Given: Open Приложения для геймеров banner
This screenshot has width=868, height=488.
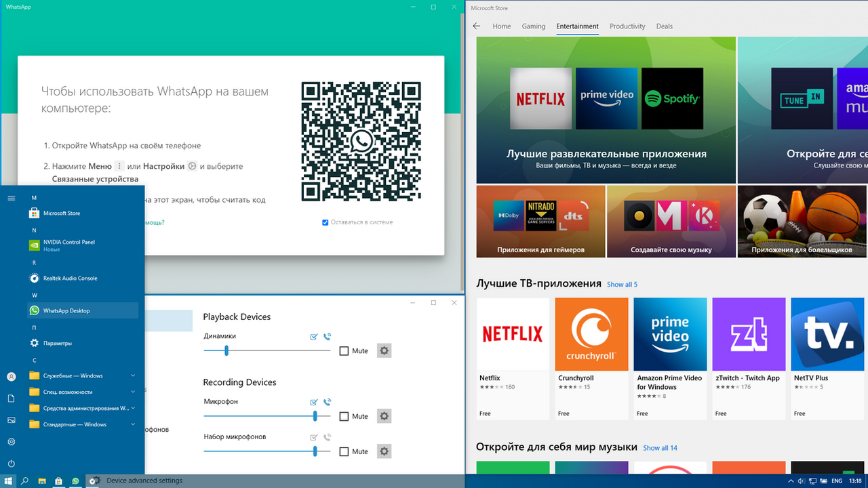Looking at the screenshot, I should (540, 222).
